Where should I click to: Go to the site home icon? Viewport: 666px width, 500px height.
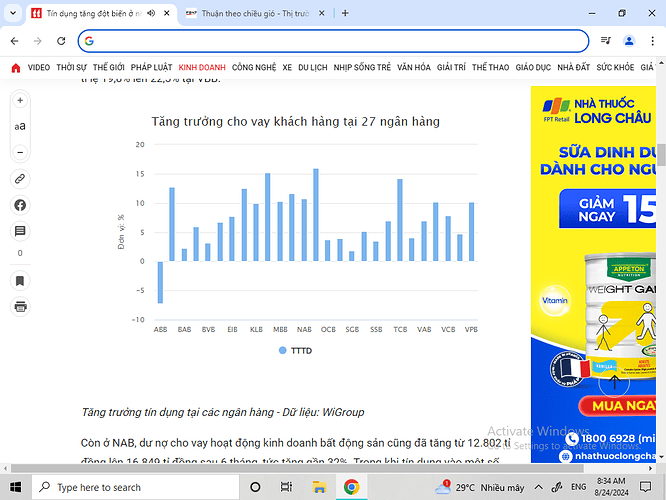point(16,68)
